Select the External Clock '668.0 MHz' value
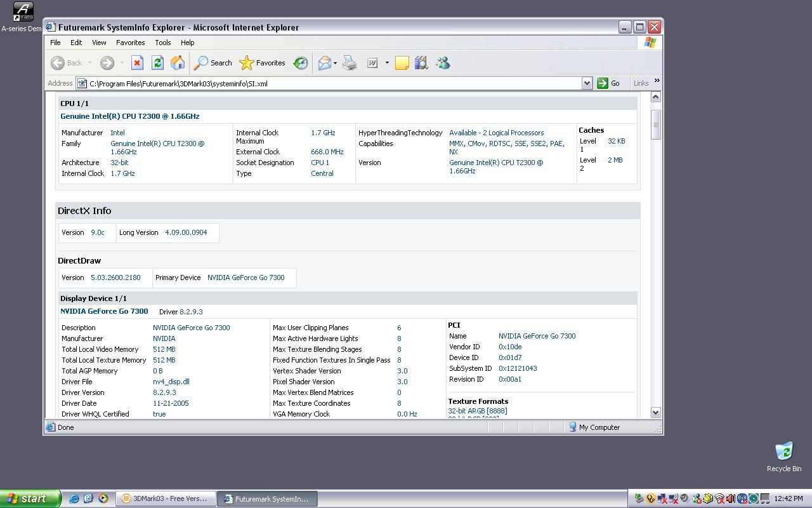This screenshot has width=812, height=508. [327, 152]
